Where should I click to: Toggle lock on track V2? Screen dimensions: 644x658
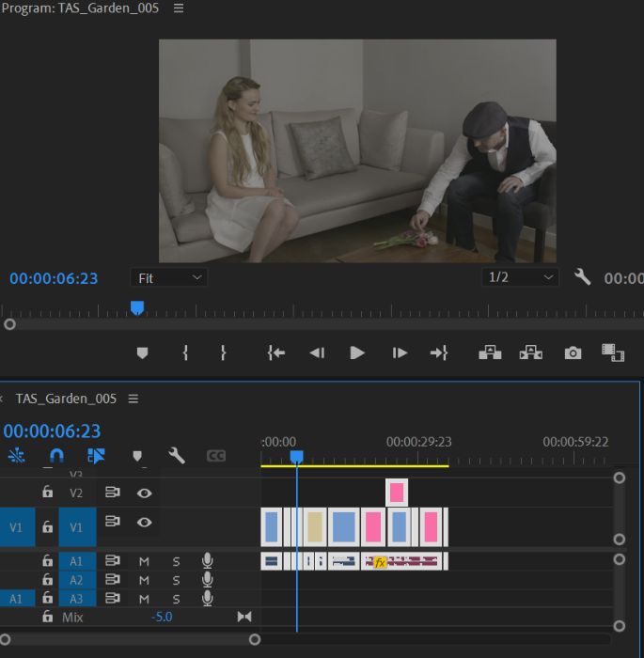47,492
